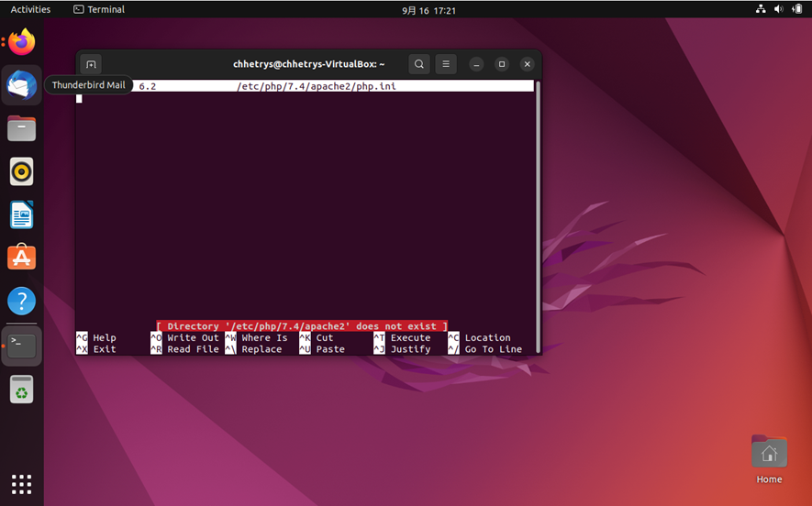Open the Files manager dock icon
The image size is (812, 506).
[21, 128]
